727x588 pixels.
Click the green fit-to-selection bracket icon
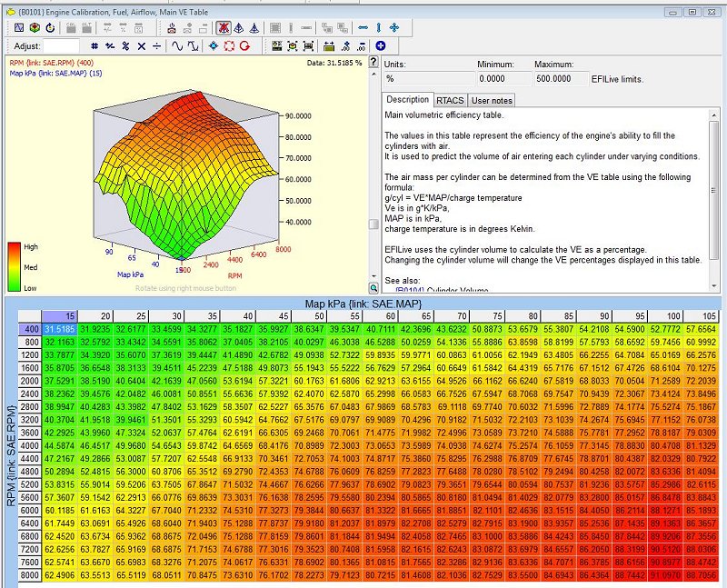[293, 46]
